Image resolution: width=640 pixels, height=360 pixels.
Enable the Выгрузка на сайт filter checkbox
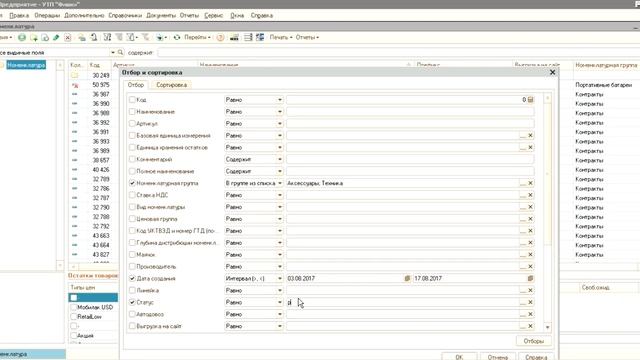tap(132, 326)
